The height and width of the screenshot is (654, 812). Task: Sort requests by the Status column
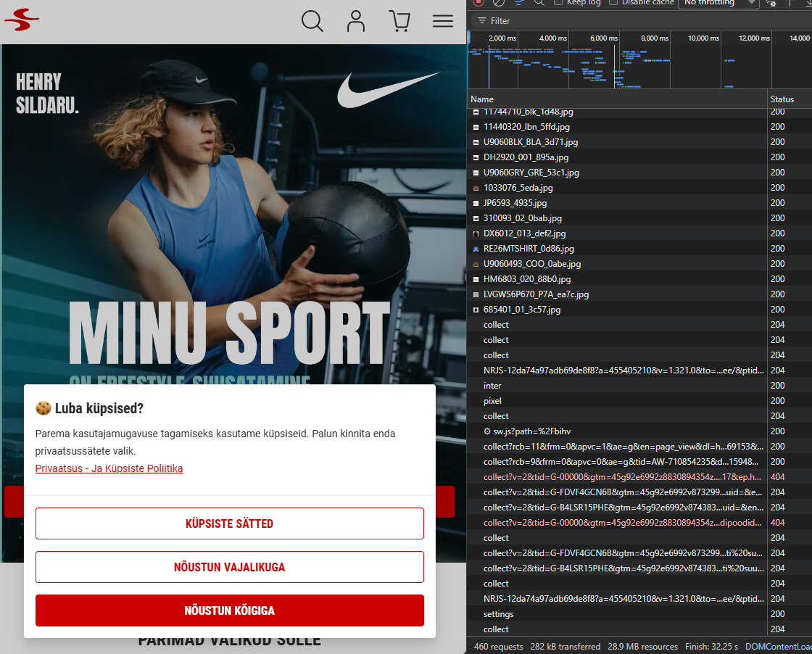point(790,99)
